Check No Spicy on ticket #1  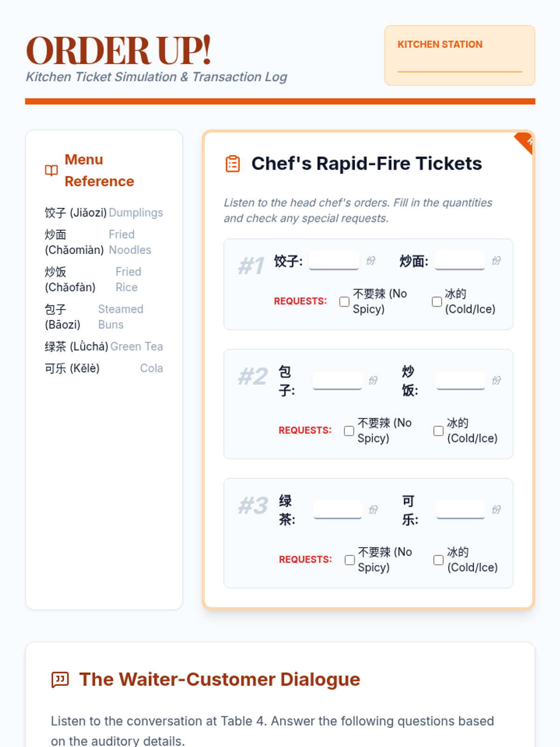(x=344, y=302)
